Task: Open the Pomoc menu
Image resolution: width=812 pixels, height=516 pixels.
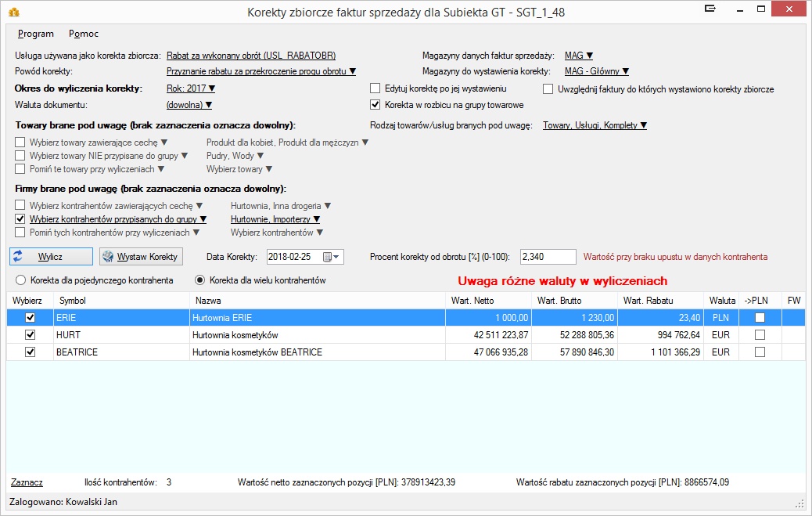Action: (x=84, y=34)
